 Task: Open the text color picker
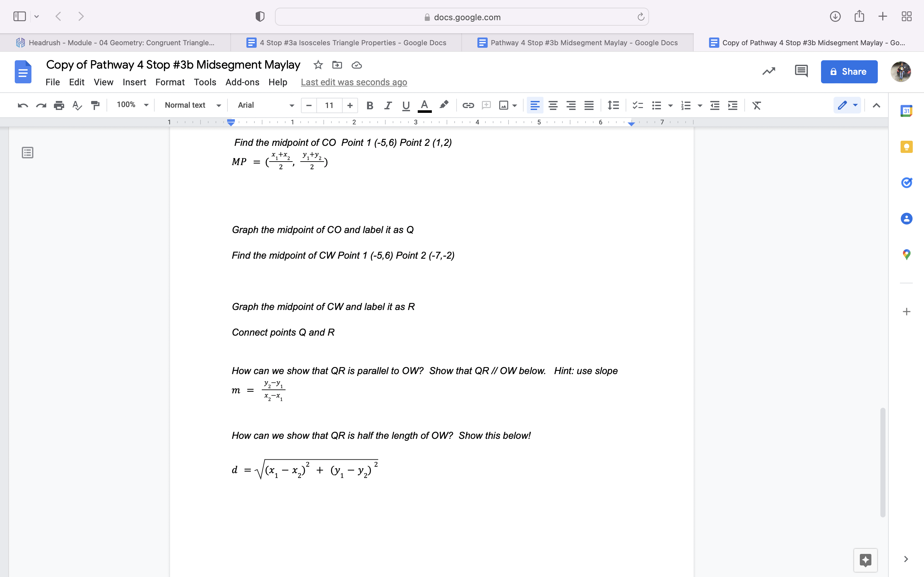click(x=424, y=105)
